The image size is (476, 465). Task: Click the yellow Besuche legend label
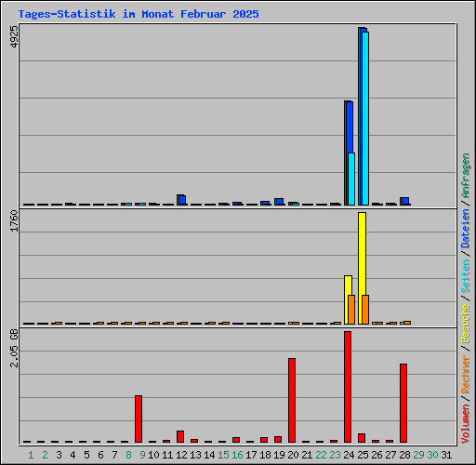click(x=466, y=324)
